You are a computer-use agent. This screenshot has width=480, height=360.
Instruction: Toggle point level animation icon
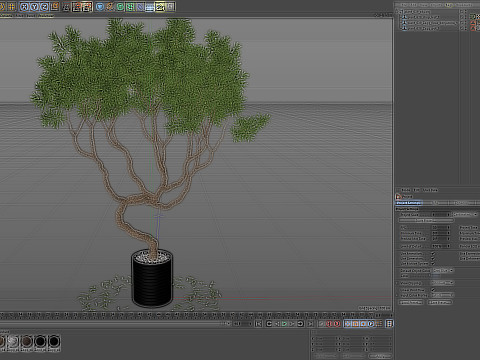pyautogui.click(x=379, y=324)
